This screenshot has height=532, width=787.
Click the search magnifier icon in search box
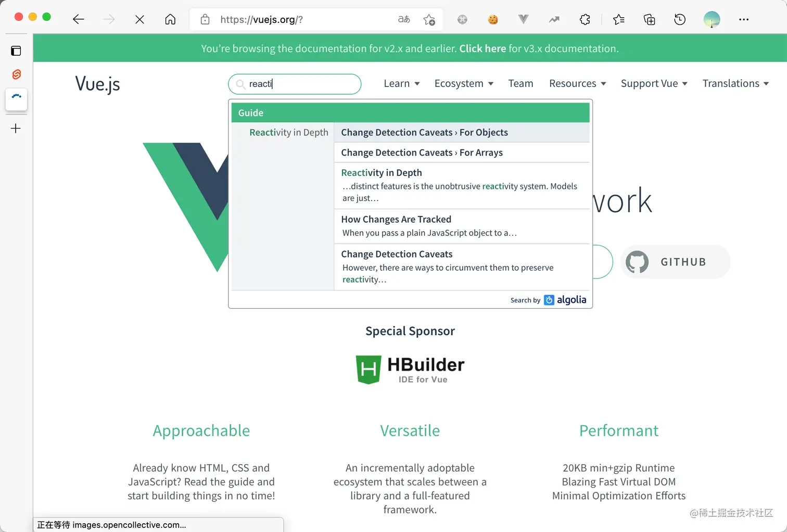[x=241, y=84]
